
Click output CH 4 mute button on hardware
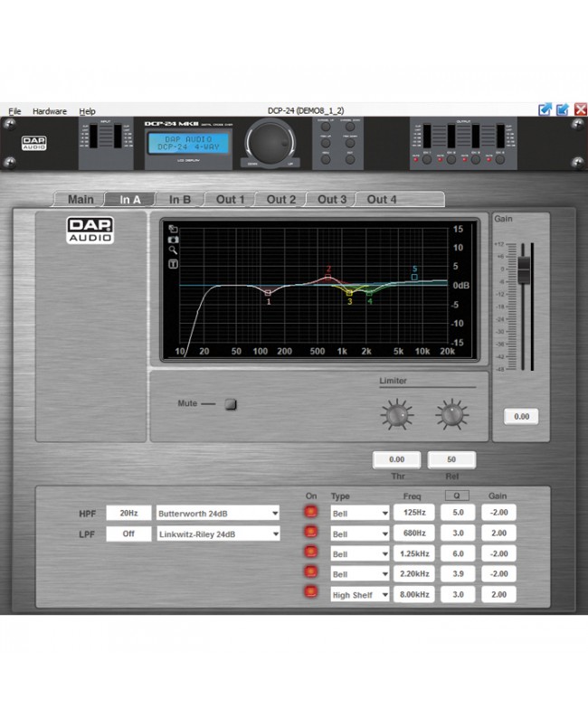500,159
